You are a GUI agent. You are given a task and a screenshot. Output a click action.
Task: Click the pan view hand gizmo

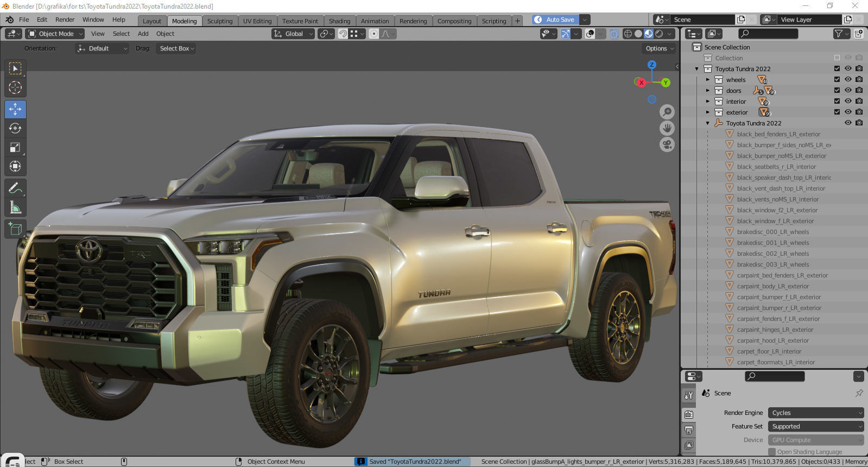coord(667,128)
